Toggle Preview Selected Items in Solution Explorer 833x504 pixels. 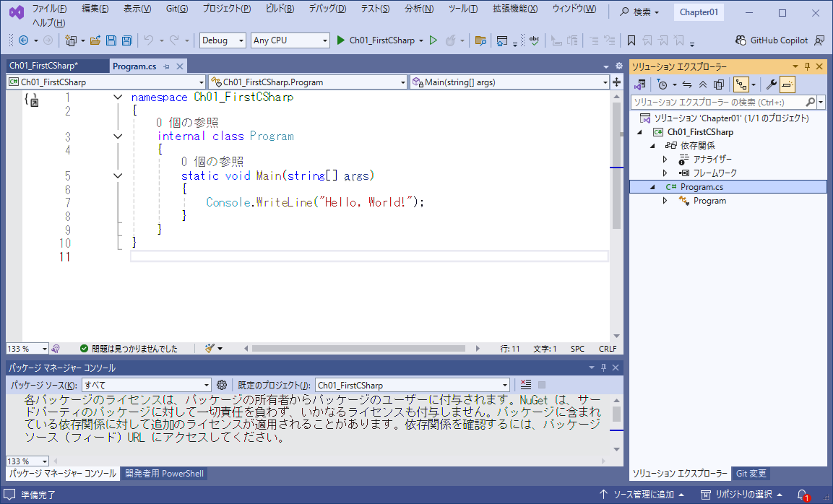pyautogui.click(x=787, y=84)
